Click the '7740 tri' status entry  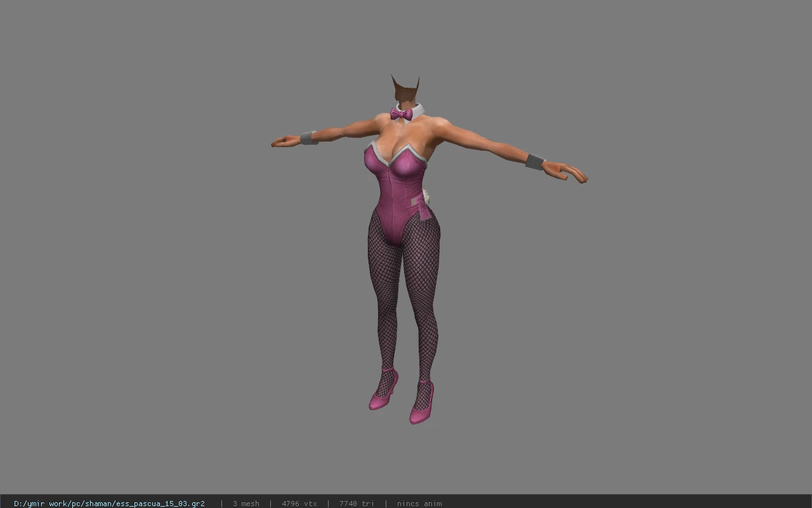pos(357,504)
